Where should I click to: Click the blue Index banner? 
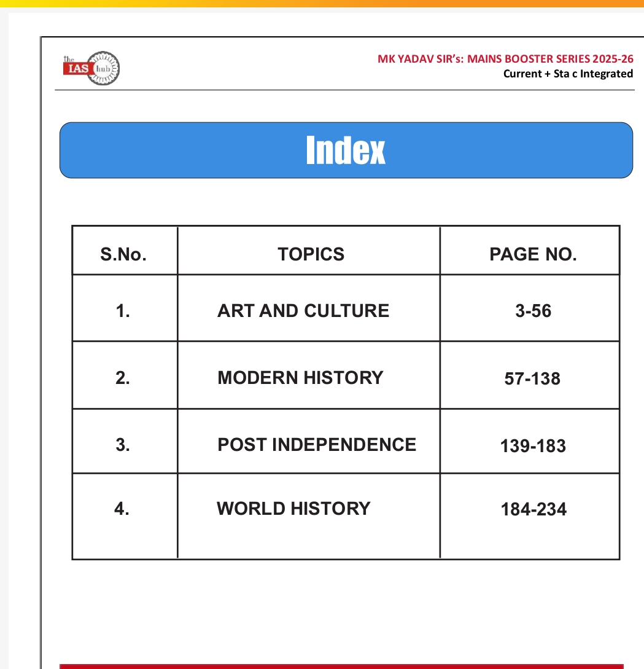pyautogui.click(x=346, y=151)
